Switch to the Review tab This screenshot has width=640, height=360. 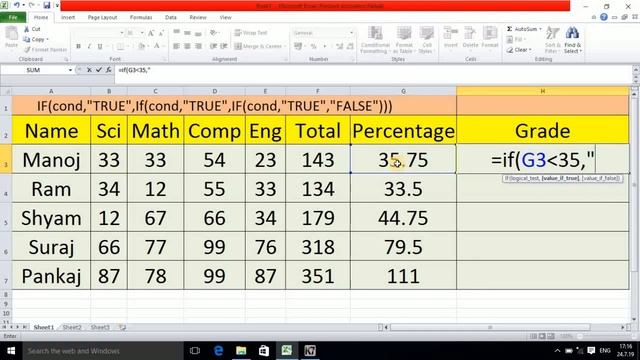(198, 17)
